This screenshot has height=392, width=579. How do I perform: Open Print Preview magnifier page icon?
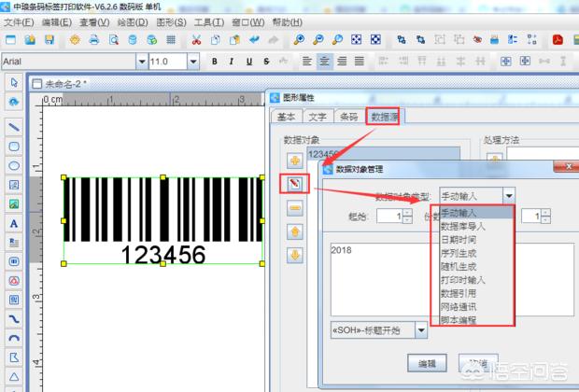tap(114, 39)
